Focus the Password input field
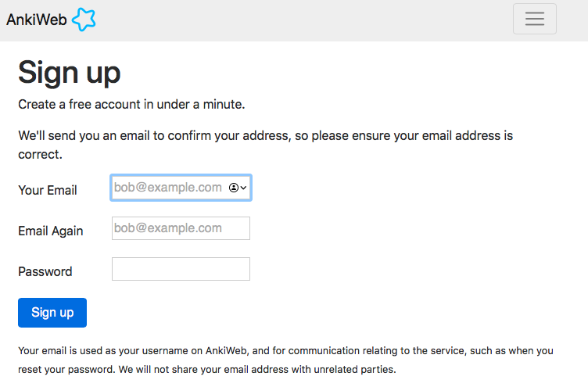Screen dimensions: 588x387 (x=181, y=269)
